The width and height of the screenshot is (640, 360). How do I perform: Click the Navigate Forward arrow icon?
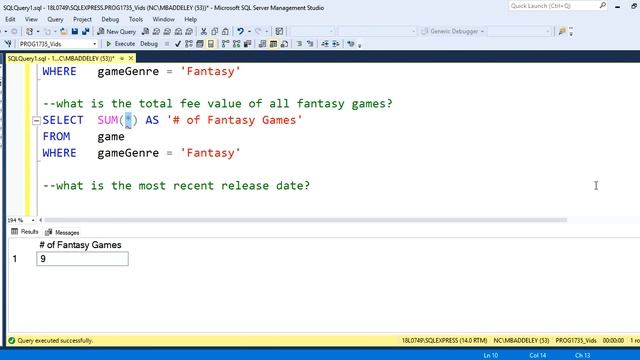point(14,31)
